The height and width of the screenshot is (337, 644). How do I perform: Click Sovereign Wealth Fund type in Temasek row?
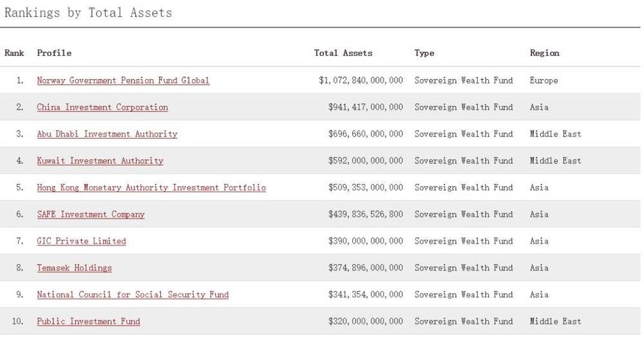point(464,268)
